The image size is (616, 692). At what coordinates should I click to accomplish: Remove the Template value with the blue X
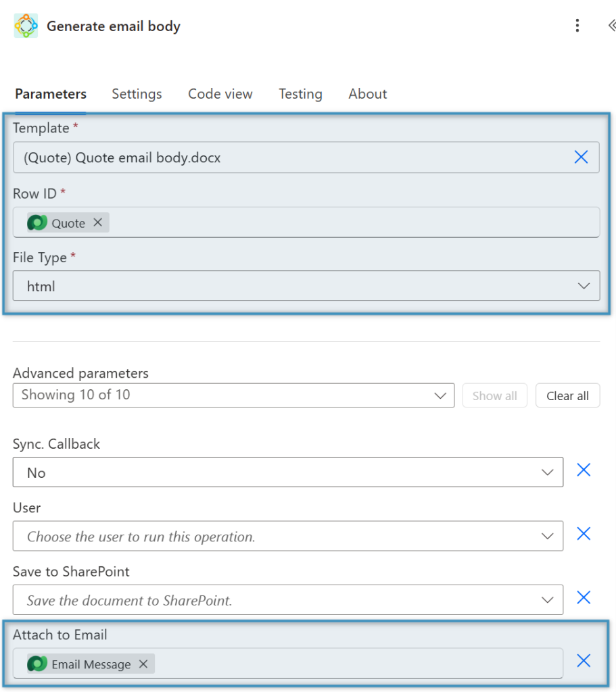(581, 157)
